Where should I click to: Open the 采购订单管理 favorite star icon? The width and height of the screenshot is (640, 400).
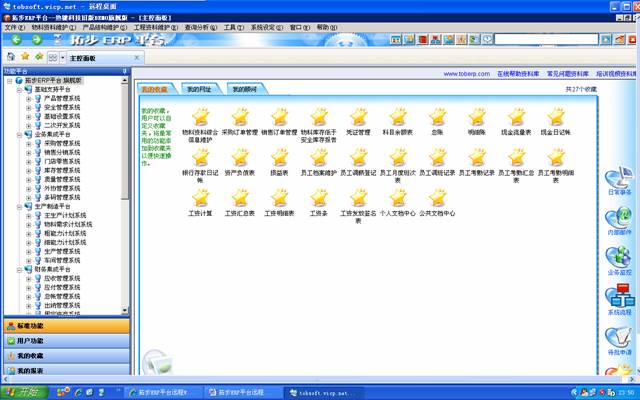240,115
